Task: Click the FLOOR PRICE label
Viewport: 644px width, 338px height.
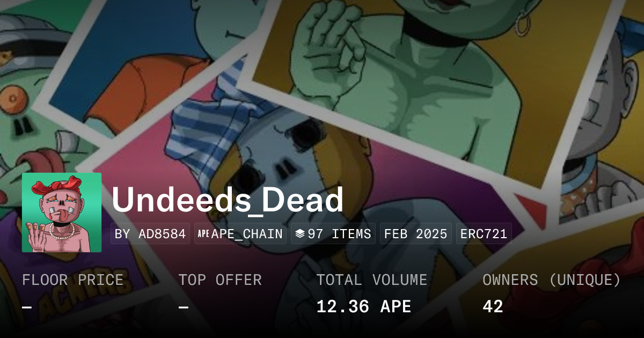Action: [73, 280]
